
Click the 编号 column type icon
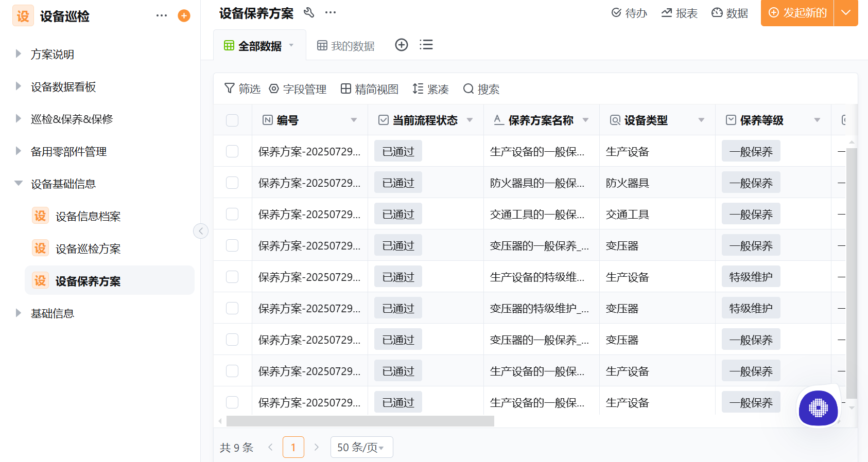tap(268, 120)
